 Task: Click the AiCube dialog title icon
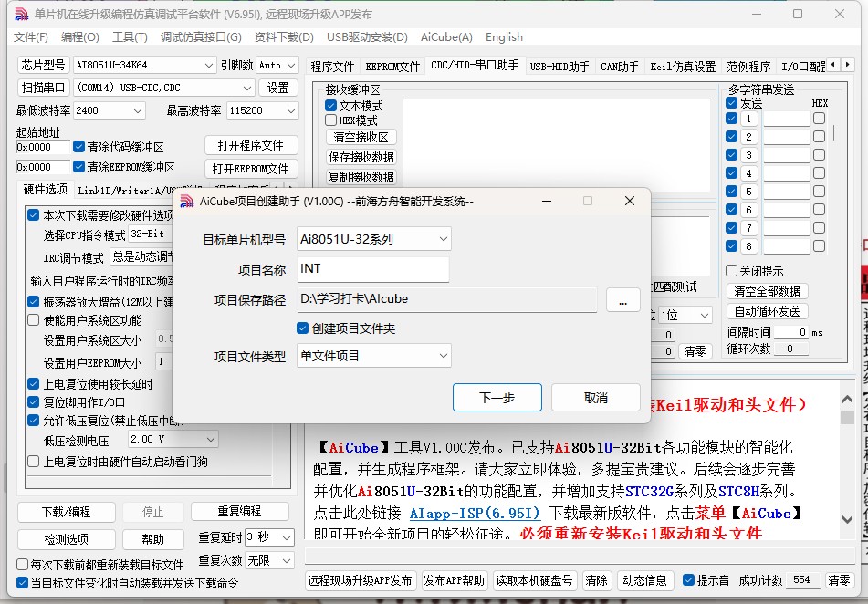click(x=187, y=202)
